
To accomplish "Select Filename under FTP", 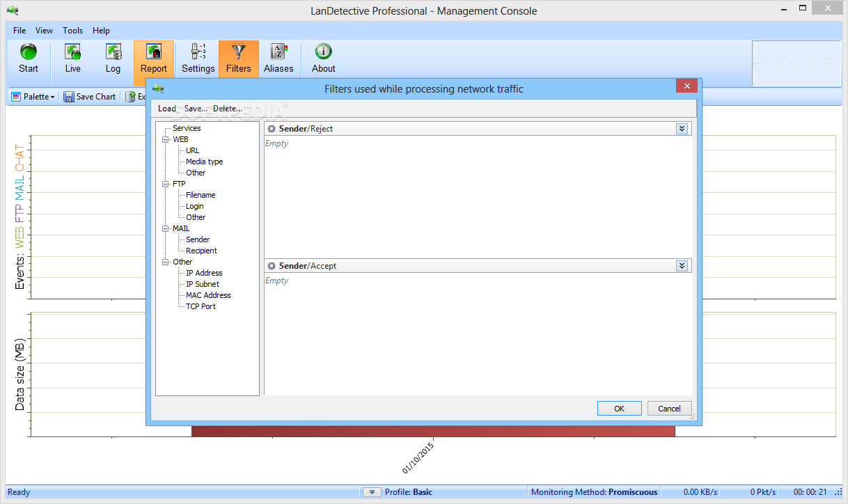I will point(201,195).
